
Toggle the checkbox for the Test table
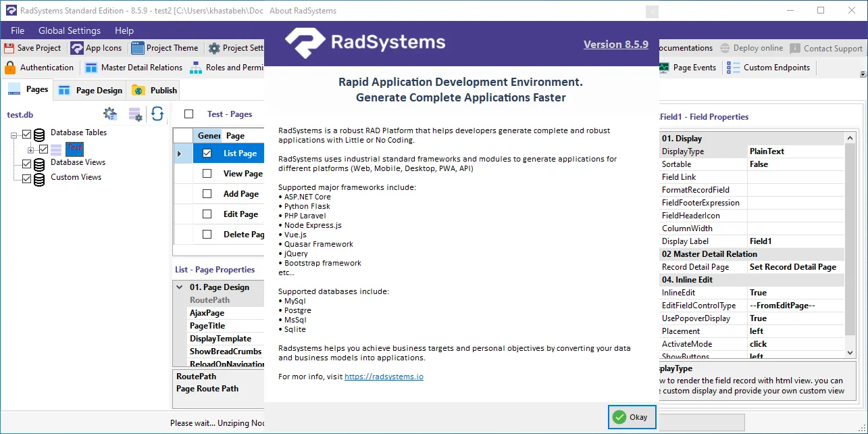43,149
